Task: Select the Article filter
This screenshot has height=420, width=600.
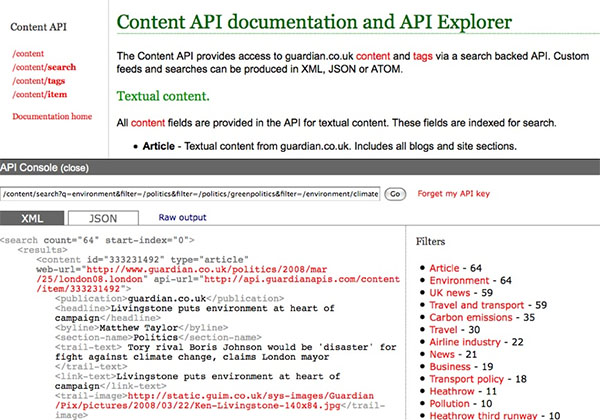Action: pyautogui.click(x=445, y=268)
